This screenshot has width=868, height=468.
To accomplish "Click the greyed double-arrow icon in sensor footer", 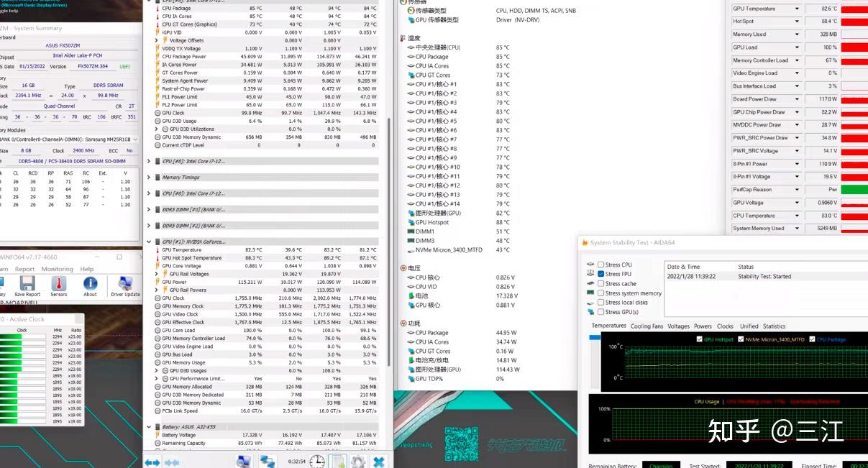I will tap(171, 462).
